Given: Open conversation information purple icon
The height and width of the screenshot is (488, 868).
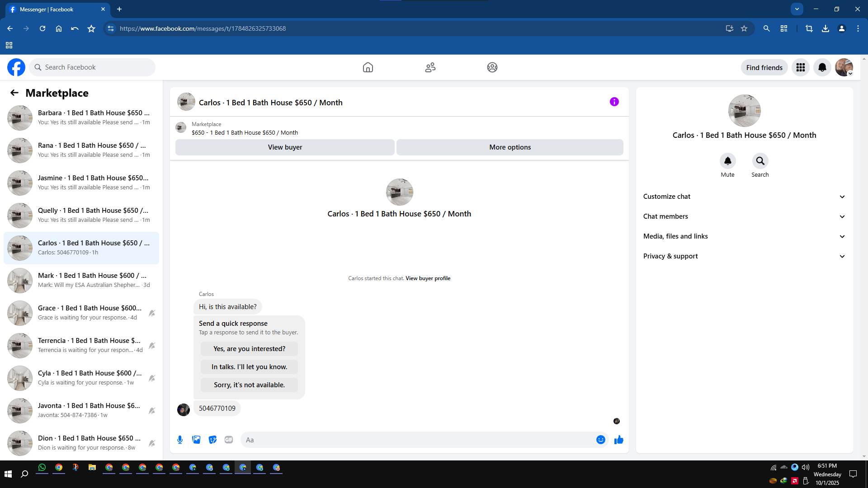Looking at the screenshot, I should 614,102.
